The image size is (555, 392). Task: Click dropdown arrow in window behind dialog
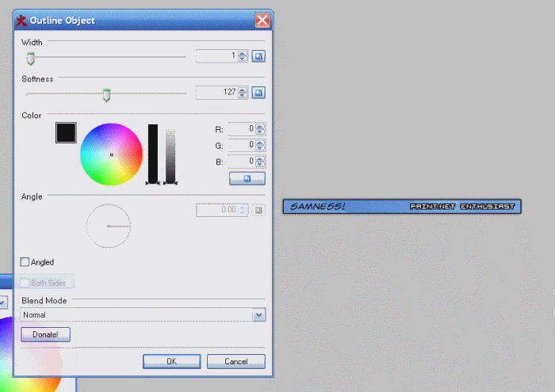[x=3, y=303]
